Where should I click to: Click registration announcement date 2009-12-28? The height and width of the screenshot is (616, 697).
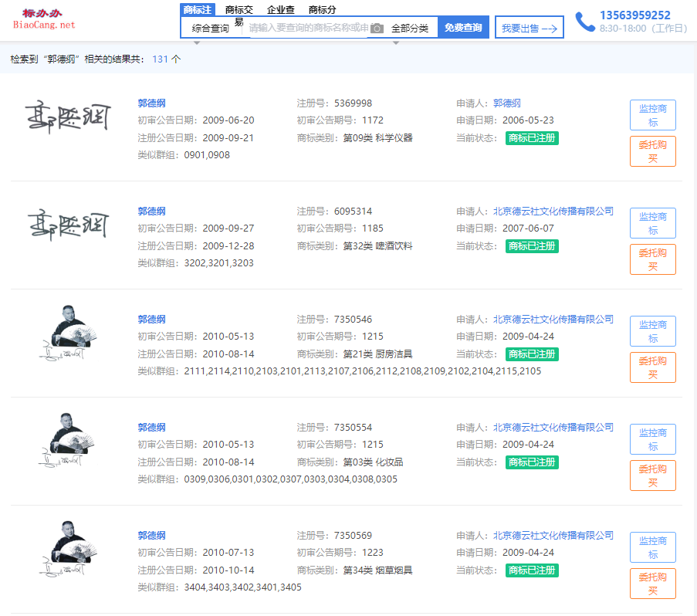point(228,245)
